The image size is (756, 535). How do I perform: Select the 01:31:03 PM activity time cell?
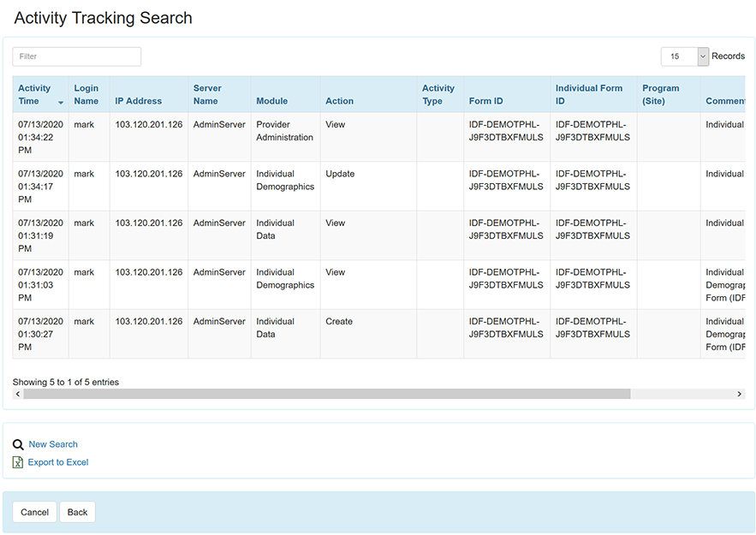(40, 285)
